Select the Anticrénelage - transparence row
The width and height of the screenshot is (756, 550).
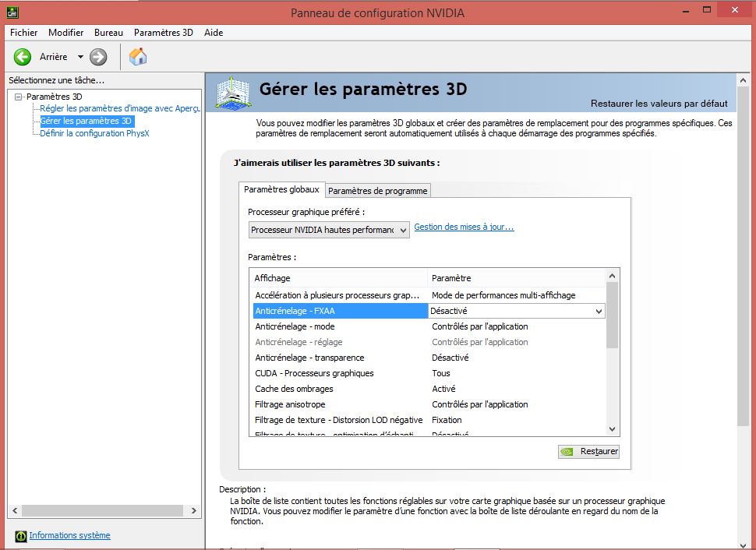click(x=429, y=358)
